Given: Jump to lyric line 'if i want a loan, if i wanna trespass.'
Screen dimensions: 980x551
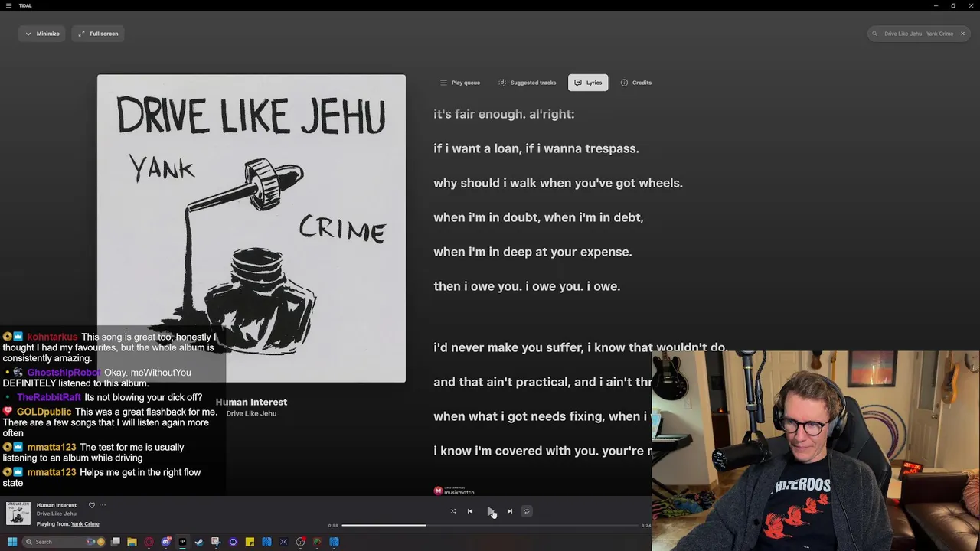Looking at the screenshot, I should 536,148.
